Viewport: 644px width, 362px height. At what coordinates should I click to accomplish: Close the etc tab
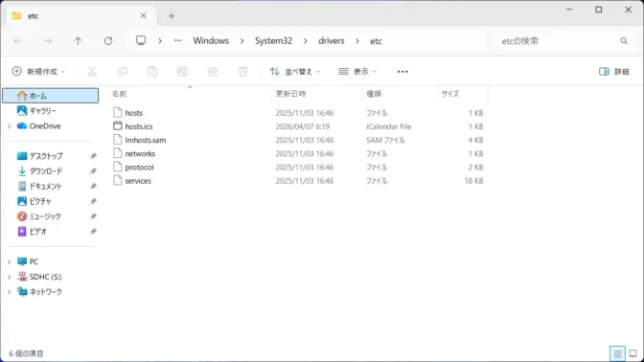(x=144, y=15)
